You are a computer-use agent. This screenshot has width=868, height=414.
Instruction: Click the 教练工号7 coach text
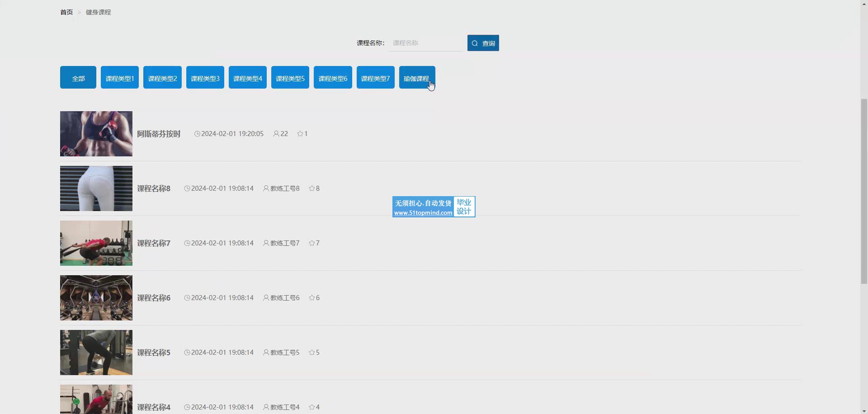[x=285, y=243]
